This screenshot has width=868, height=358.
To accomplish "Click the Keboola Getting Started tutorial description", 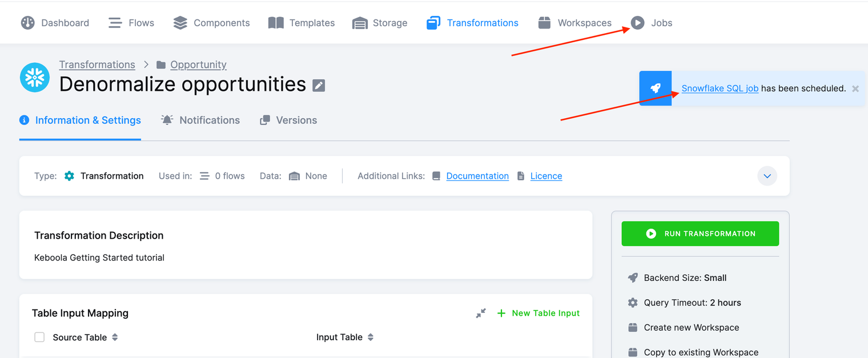I will tap(99, 258).
